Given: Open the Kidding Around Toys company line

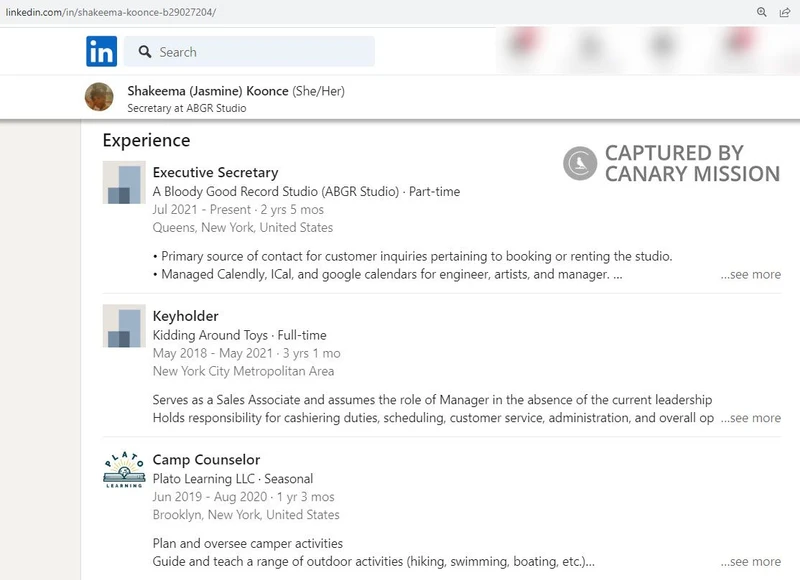Looking at the screenshot, I should point(239,335).
